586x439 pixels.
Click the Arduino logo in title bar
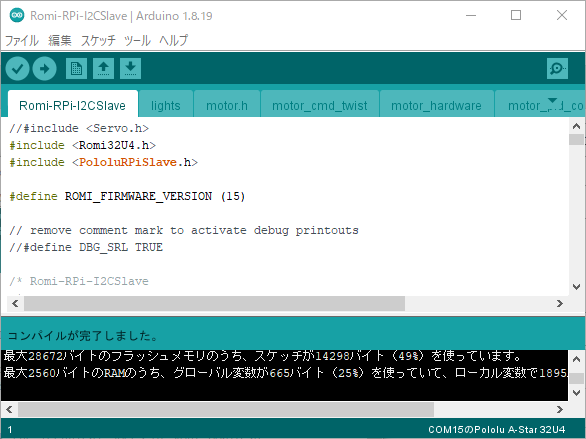(16, 15)
